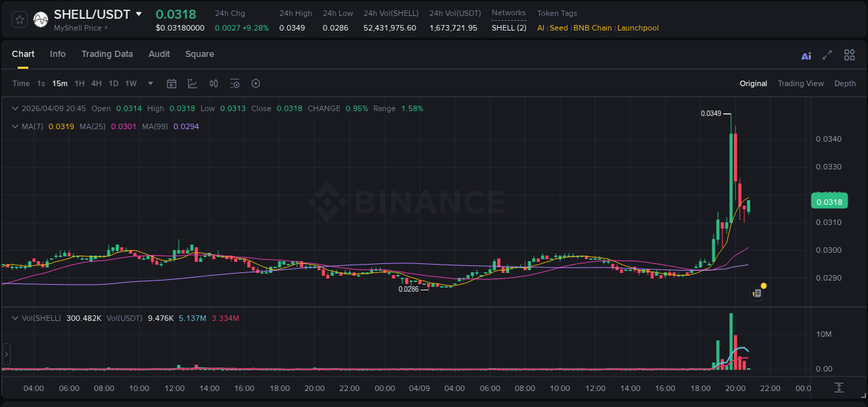
Task: Switch to the Depth chart view
Action: pos(845,83)
